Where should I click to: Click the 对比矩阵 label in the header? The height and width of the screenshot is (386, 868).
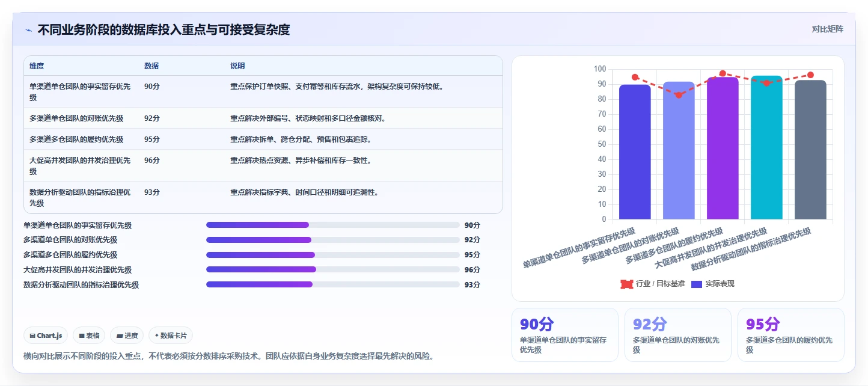coord(827,29)
